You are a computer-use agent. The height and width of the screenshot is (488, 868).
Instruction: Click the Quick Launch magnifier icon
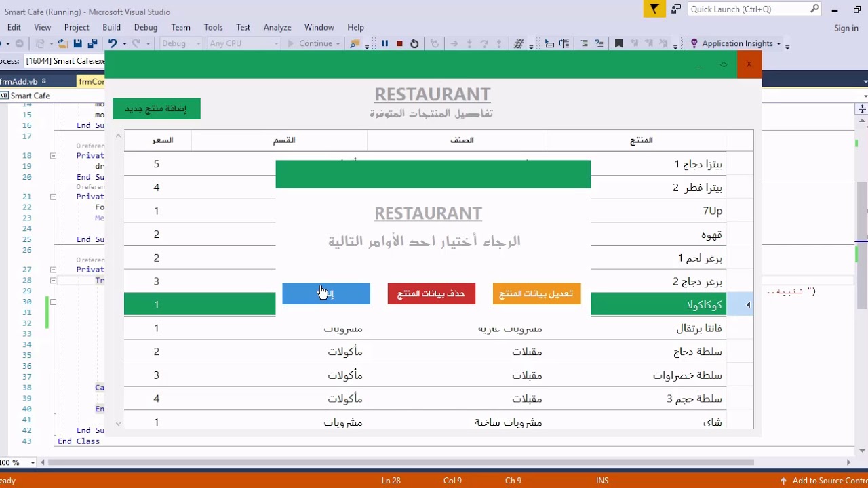point(814,9)
